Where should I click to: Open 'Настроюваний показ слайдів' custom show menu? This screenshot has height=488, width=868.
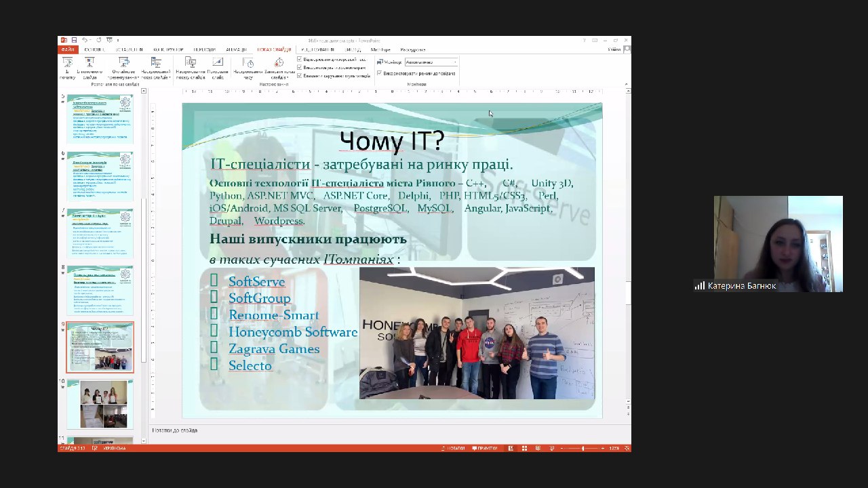pyautogui.click(x=156, y=68)
